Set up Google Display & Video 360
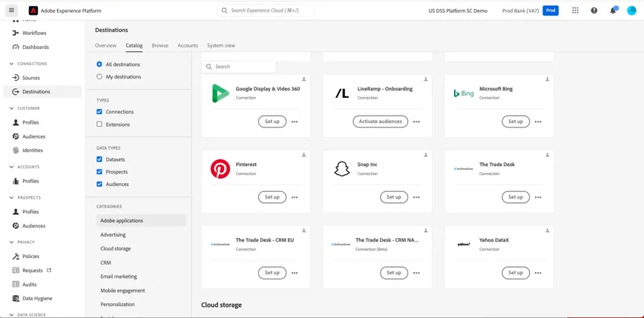 point(272,122)
